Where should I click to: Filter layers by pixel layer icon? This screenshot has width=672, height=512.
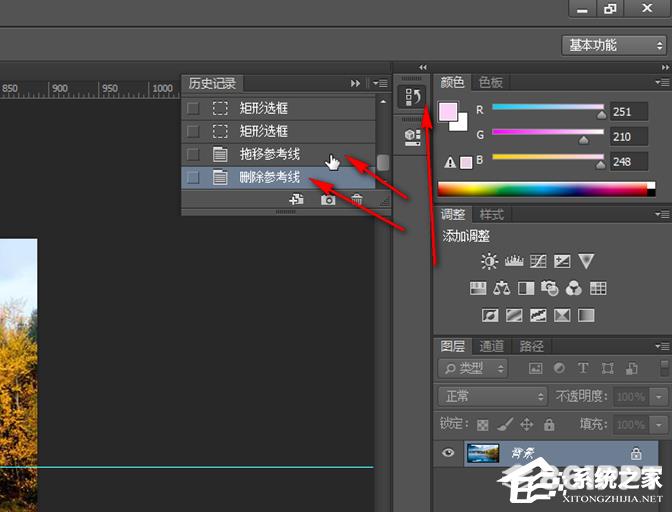point(535,368)
